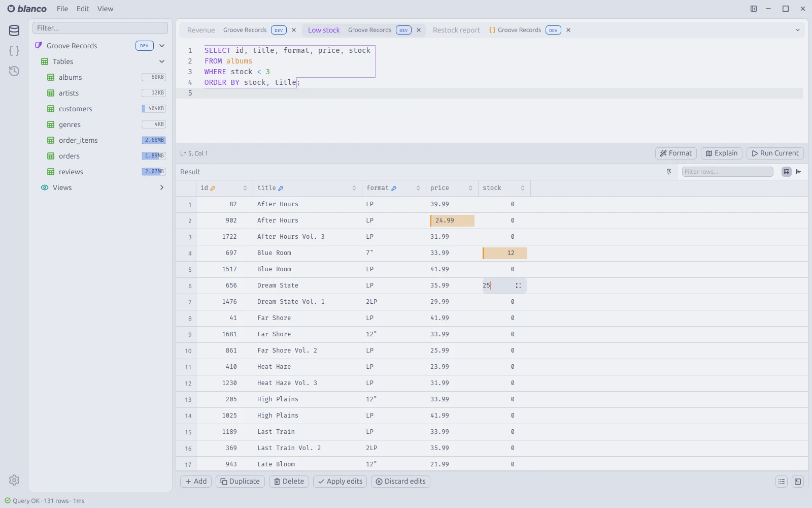Focus the sidebar Filter input
Image resolution: width=812 pixels, height=508 pixels.
[x=100, y=28]
